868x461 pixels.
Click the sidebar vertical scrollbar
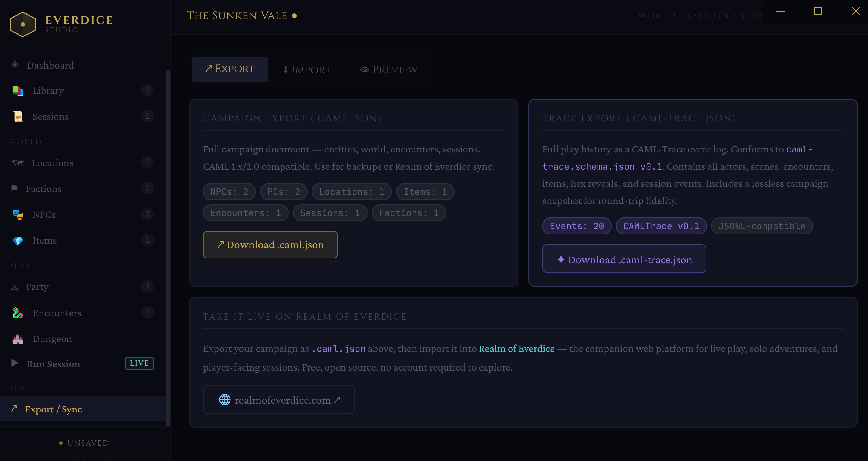click(x=167, y=248)
